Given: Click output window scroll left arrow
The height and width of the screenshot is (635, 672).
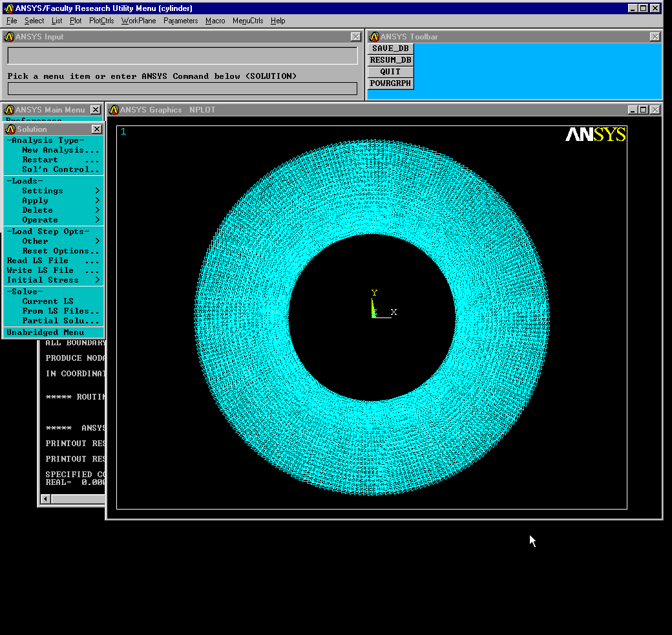Looking at the screenshot, I should click(x=45, y=499).
